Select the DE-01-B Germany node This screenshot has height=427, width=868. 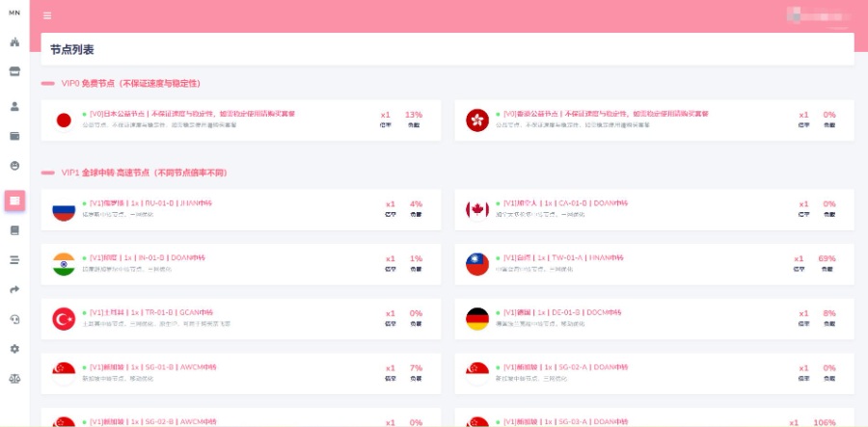click(x=653, y=318)
